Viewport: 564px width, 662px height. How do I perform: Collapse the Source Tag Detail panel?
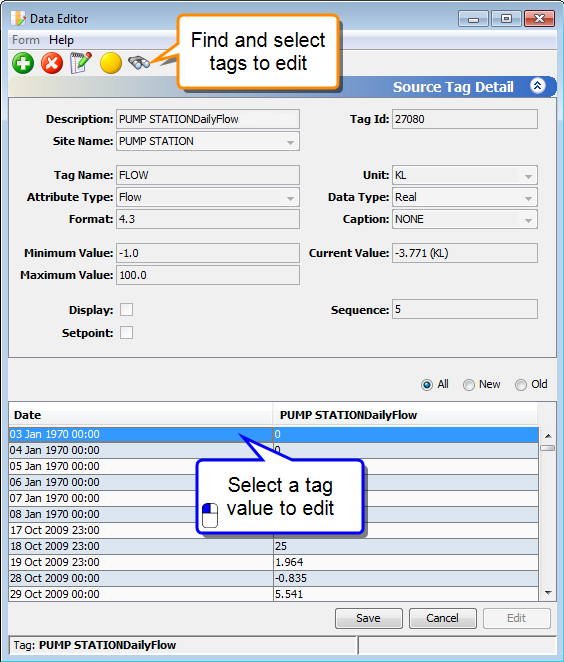[x=537, y=86]
